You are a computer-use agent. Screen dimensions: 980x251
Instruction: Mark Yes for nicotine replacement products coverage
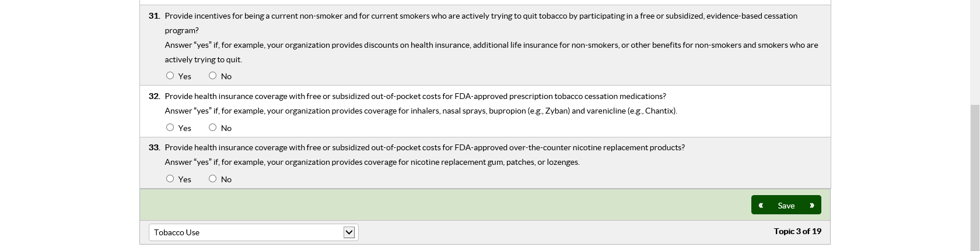pyautogui.click(x=170, y=179)
